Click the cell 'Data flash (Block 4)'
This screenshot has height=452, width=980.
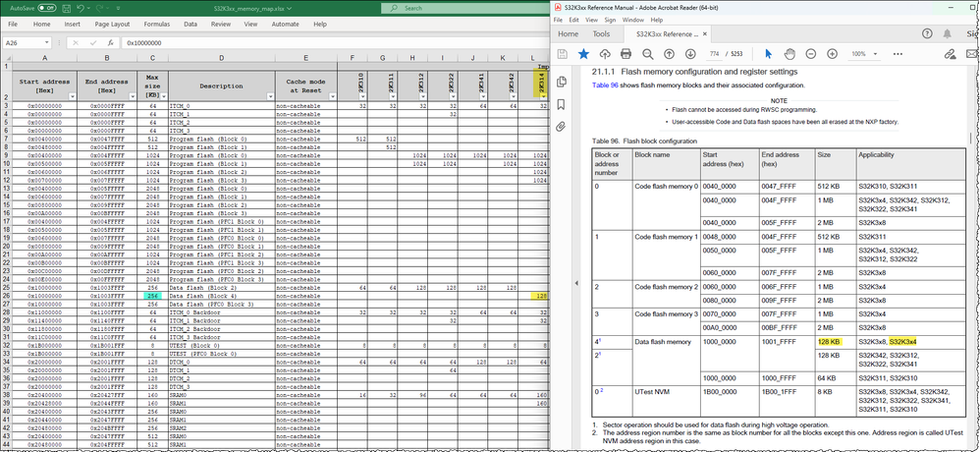coord(222,296)
